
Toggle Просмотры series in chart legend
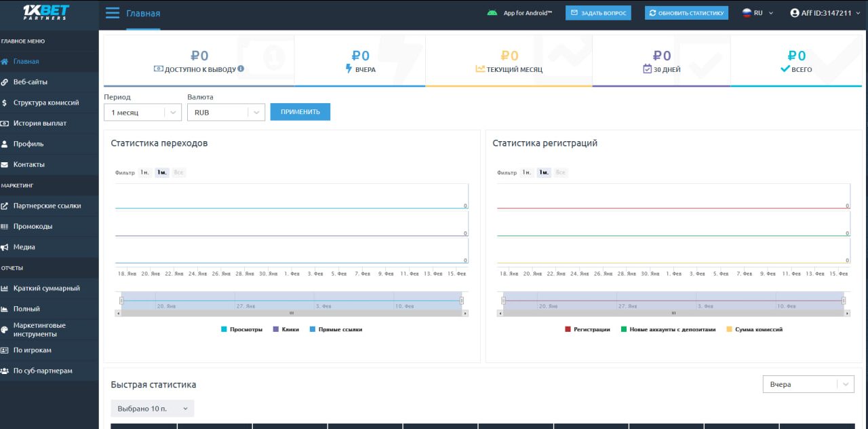(242, 329)
